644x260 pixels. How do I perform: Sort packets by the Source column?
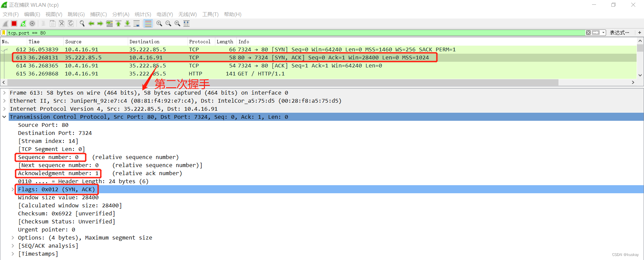pos(96,42)
